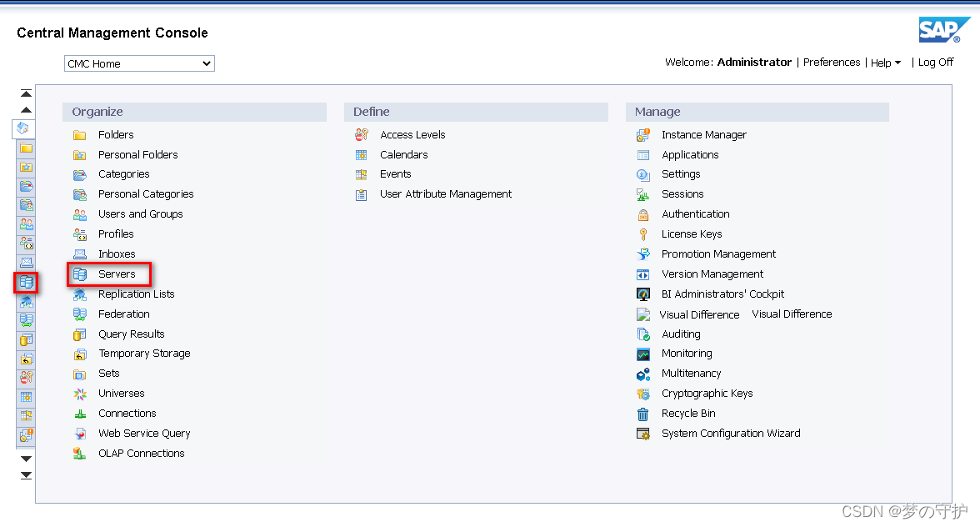Screen dimensions: 980x527
Task: Open Instance Manager icon in left sidebar
Action: click(x=27, y=435)
